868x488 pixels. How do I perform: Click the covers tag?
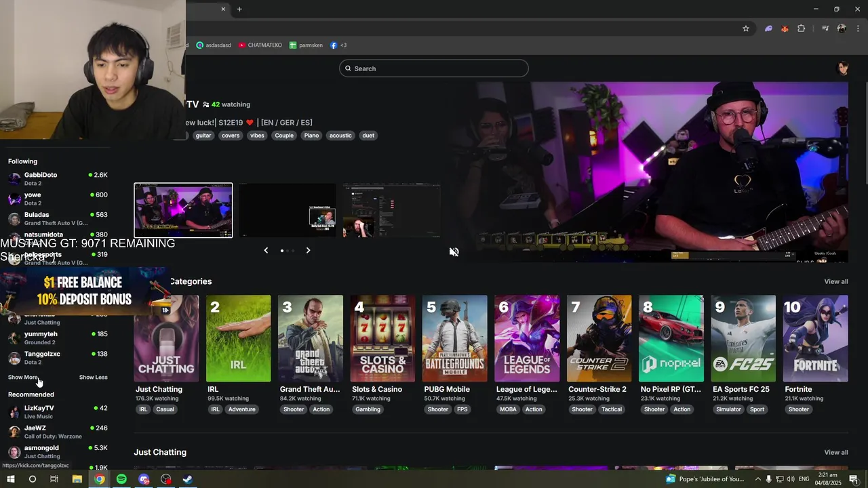tap(231, 136)
